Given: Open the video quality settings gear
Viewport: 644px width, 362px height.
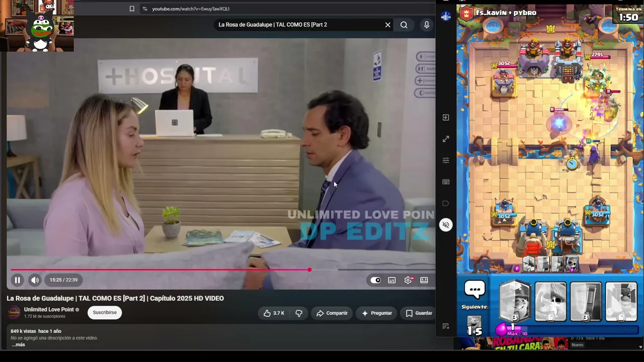Looking at the screenshot, I should (408, 280).
